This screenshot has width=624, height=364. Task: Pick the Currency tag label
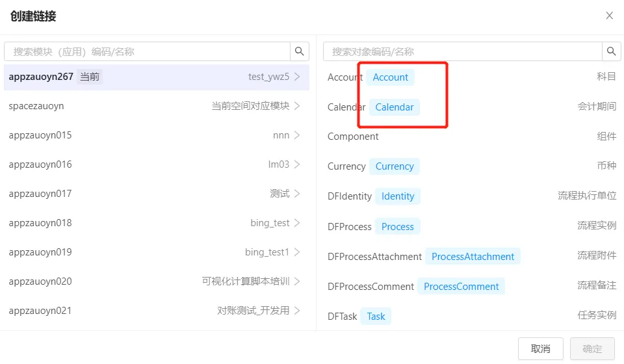394,166
